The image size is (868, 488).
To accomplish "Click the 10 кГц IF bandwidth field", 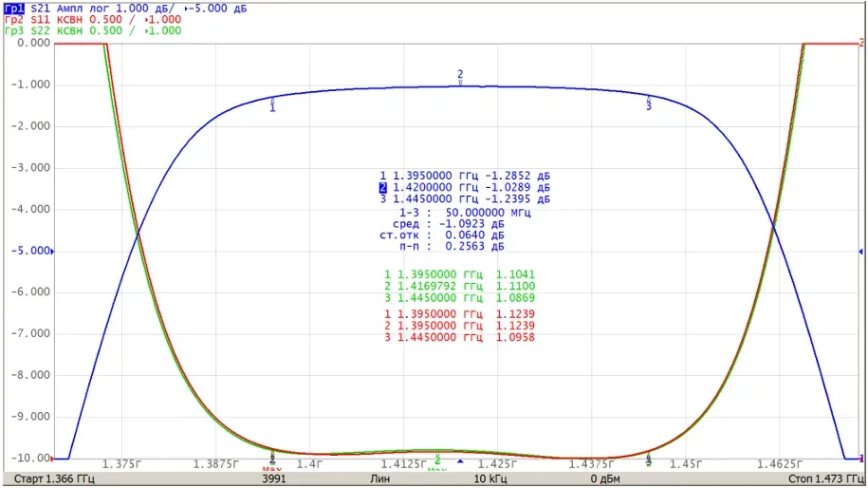I will point(489,479).
